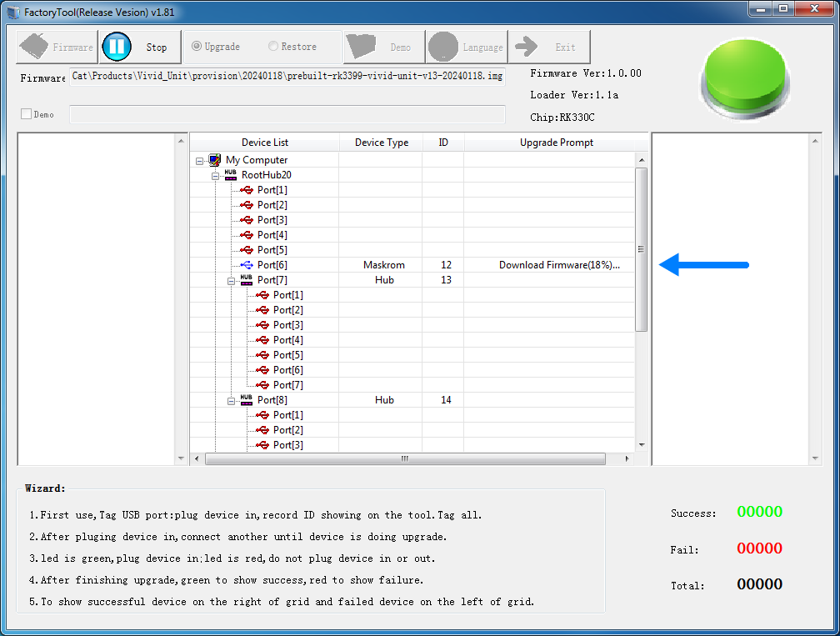Viewport: 840px width, 636px height.
Task: Click the Stop pause icon button
Action: pos(117,48)
